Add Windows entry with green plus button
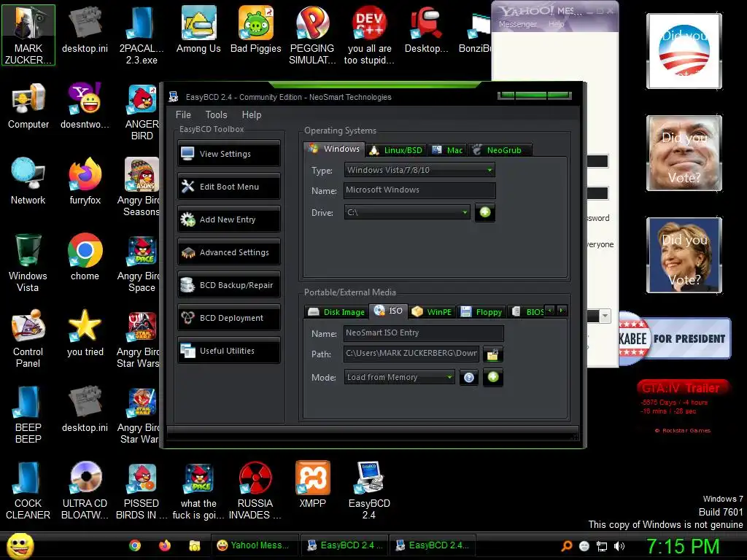This screenshot has width=747, height=560. [485, 212]
